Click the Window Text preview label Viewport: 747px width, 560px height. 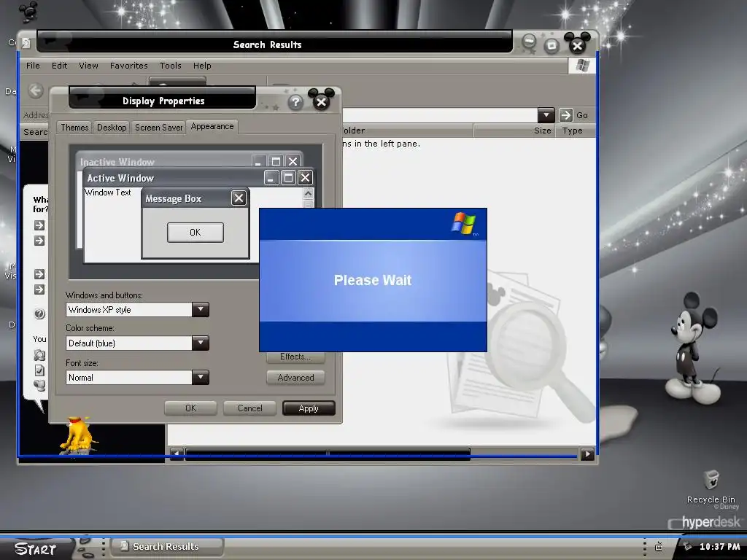[108, 192]
